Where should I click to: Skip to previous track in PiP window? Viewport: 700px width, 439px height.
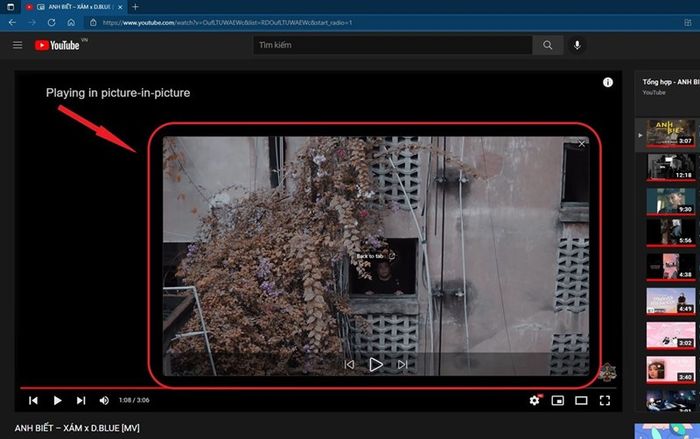tap(350, 365)
